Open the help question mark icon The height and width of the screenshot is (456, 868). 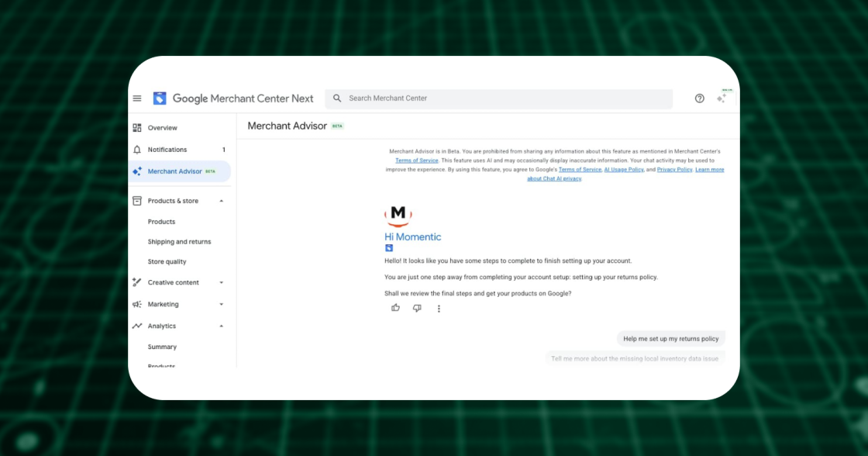[x=700, y=98]
